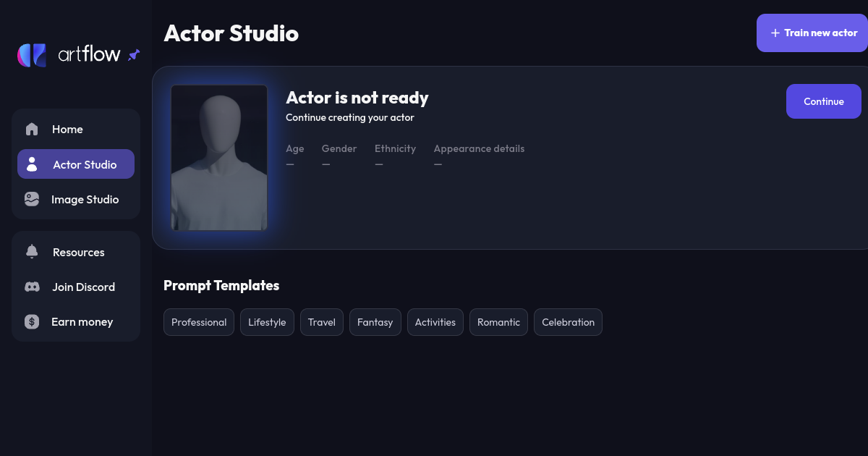Select the Professional prompt template
This screenshot has width=868, height=456.
tap(199, 322)
